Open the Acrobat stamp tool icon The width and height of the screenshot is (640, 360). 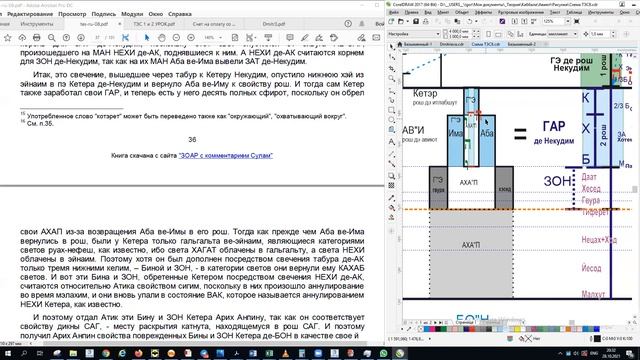click(x=334, y=38)
